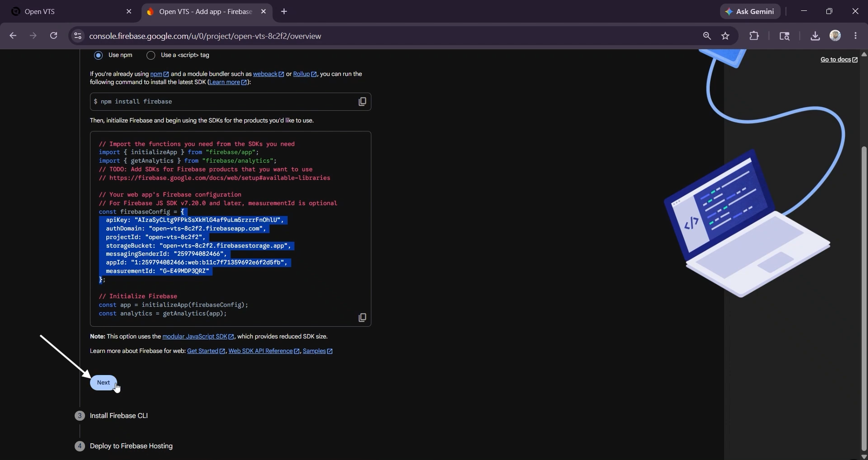The image size is (868, 460).
Task: Click the authDomain line in the config
Action: click(x=186, y=229)
